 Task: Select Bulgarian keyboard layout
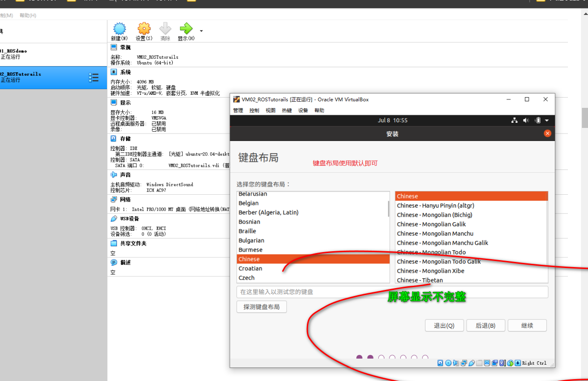click(x=313, y=240)
